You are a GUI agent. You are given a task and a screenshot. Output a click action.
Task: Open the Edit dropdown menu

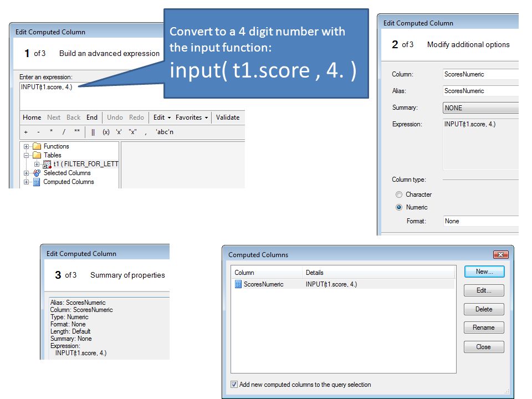click(x=162, y=117)
